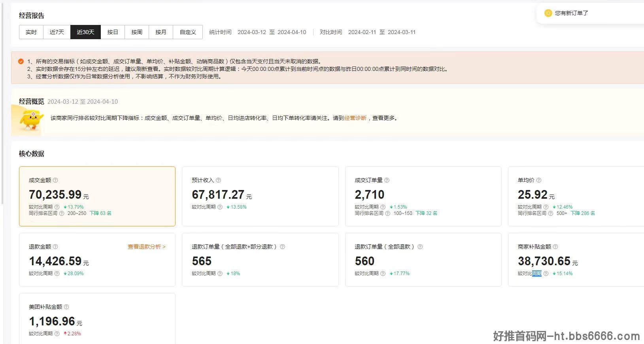Click 较对比周期 help icon in 单均价 card
Screen dimensions: 644x344
tap(546, 207)
